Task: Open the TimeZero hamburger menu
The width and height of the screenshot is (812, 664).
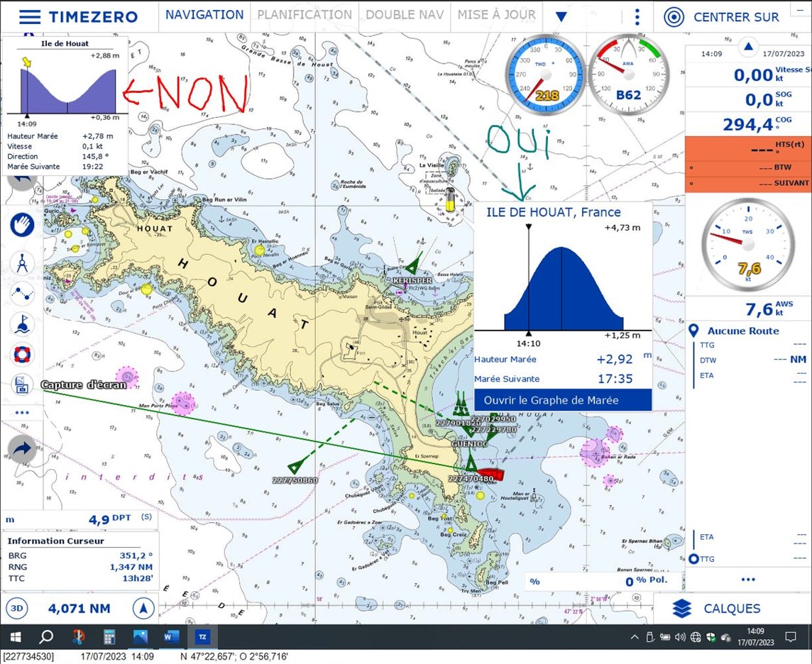Action: point(30,16)
